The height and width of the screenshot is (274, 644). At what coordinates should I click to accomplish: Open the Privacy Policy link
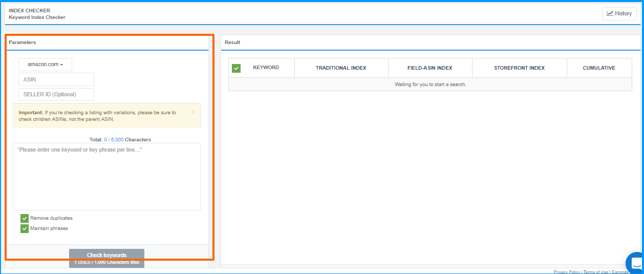[567, 272]
